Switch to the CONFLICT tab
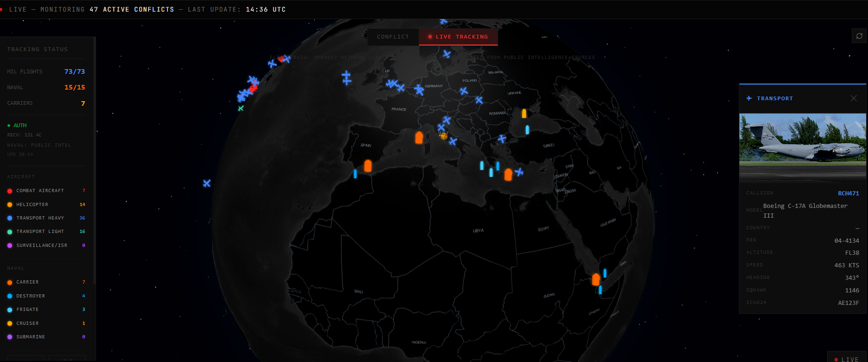Image resolution: width=868 pixels, height=362 pixels. point(393,37)
